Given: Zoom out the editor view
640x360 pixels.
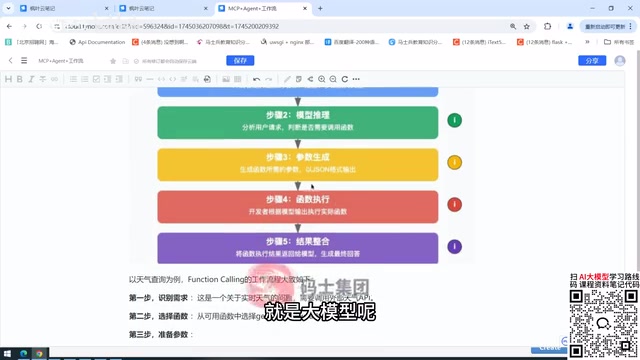Looking at the screenshot, I should coord(333,79).
